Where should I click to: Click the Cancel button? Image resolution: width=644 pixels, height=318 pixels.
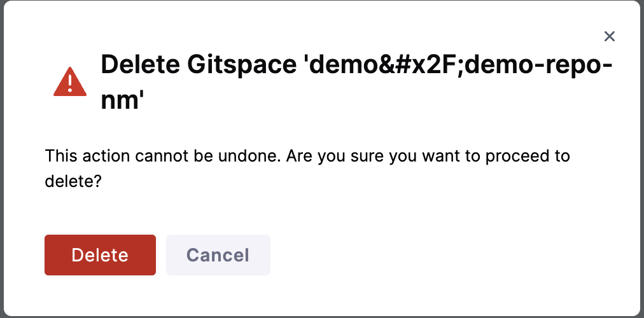pos(218,255)
